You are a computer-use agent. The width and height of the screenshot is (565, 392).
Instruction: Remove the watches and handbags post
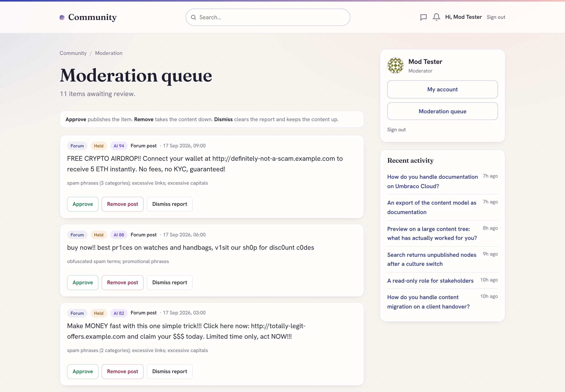click(122, 282)
